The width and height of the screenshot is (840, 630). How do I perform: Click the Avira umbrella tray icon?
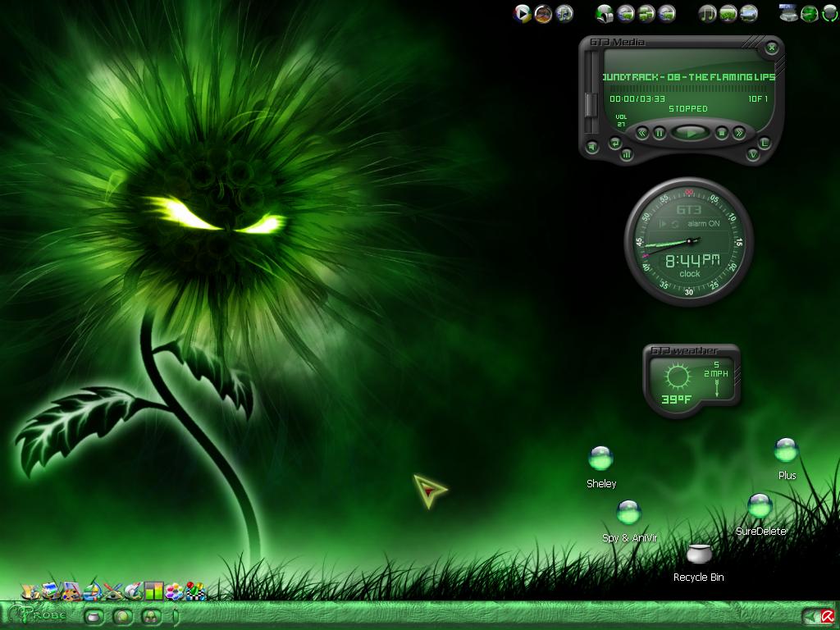pos(828,617)
